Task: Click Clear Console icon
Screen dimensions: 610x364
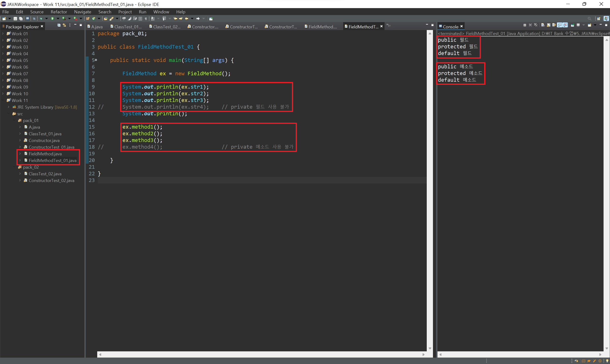Action: coord(543,25)
